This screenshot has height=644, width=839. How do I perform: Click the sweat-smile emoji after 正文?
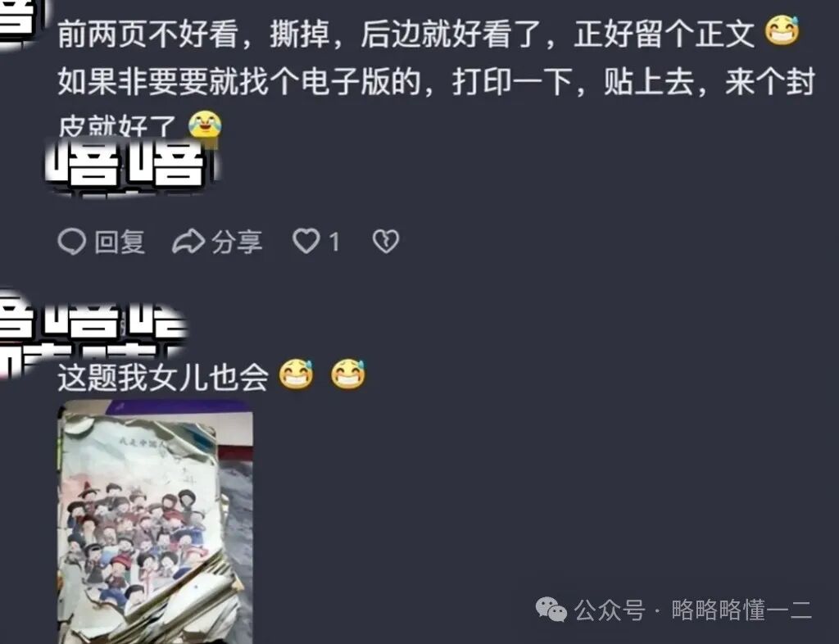point(782,32)
